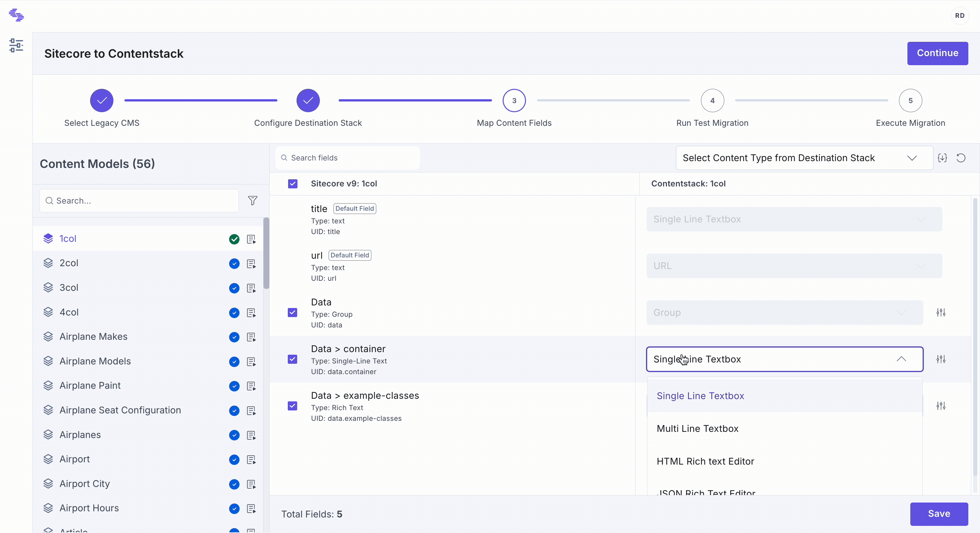Collapse the Data > container field type dropdown
The image size is (980, 533).
(785, 359)
